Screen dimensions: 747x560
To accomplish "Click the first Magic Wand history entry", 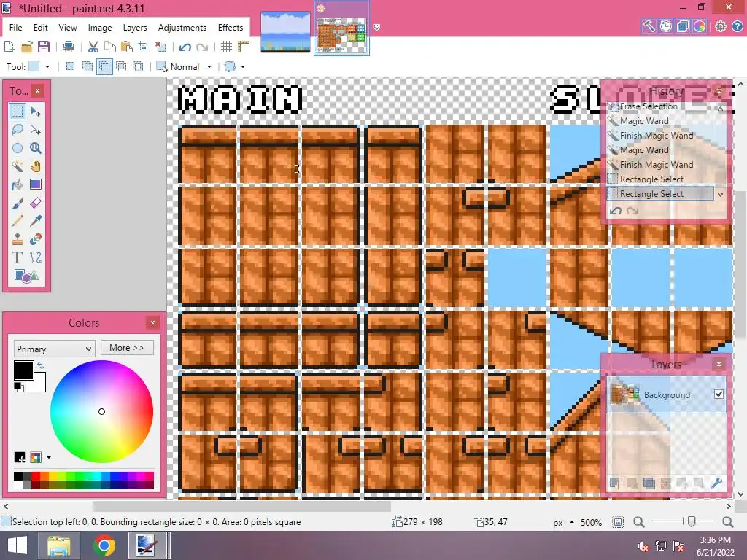I will coord(659,121).
